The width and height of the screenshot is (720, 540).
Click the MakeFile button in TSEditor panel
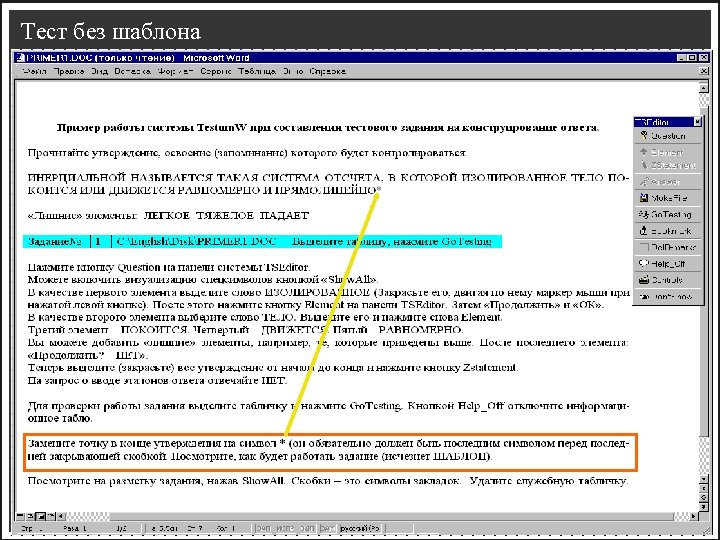667,198
